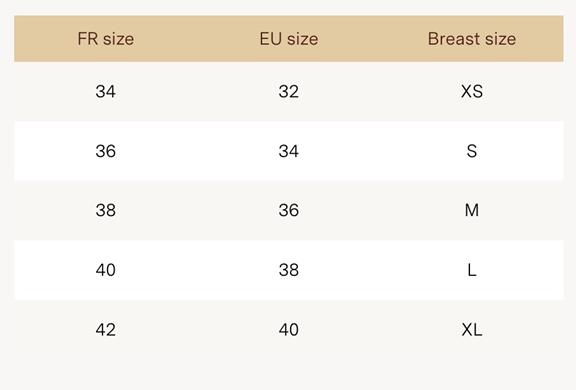Screen dimensions: 576x390
Task: Click the FR size column header
Action: point(105,39)
